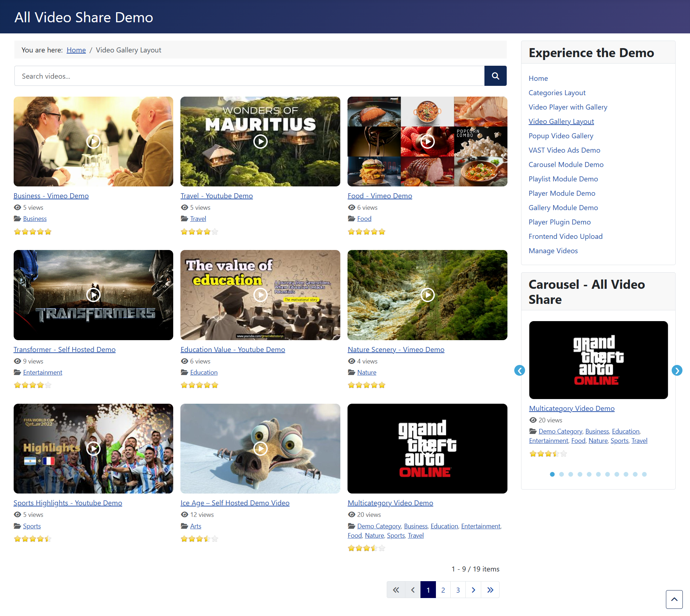
Task: Open Gallery Module Demo menu item
Action: 563,208
